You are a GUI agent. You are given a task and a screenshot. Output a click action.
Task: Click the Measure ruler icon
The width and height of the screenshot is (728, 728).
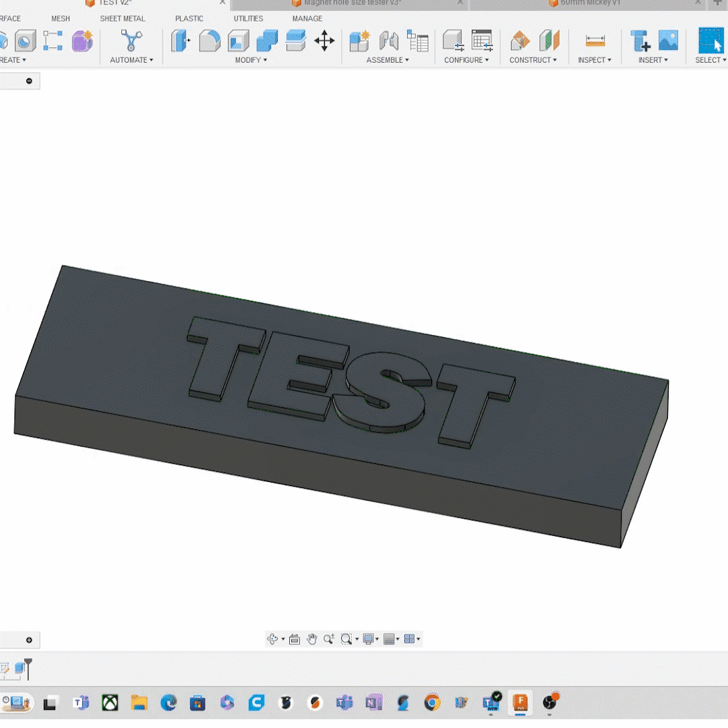coord(595,41)
